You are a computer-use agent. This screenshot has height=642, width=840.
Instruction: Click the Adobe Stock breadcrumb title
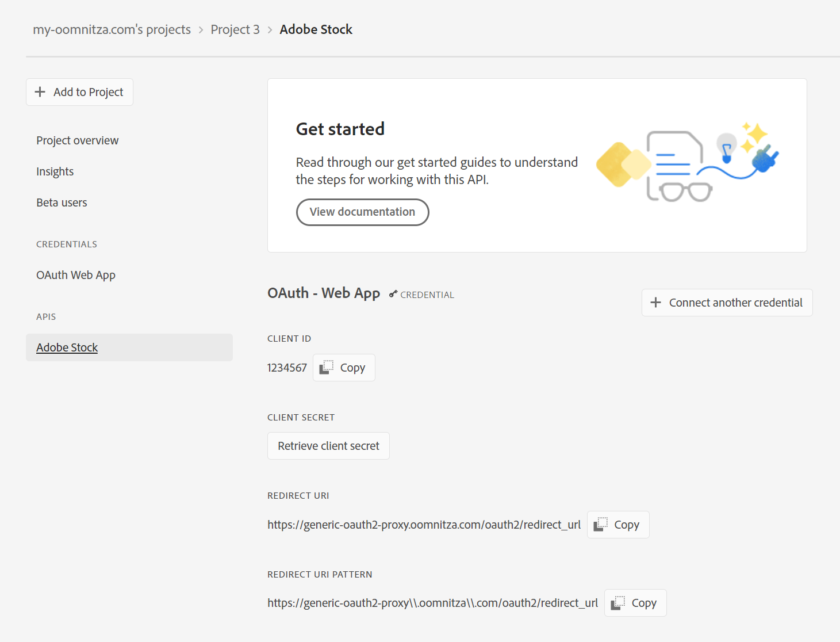point(316,29)
